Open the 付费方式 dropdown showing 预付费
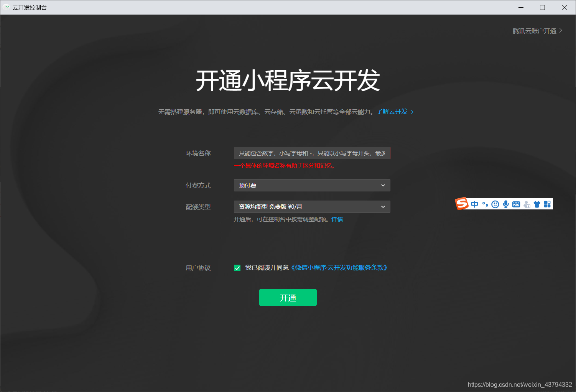The height and width of the screenshot is (392, 576). point(312,185)
